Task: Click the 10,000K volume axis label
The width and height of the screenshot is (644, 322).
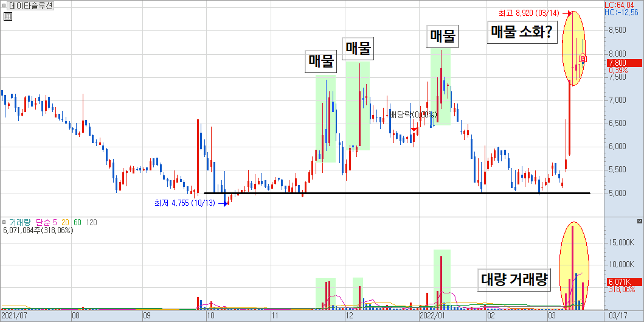Action: [x=621, y=264]
